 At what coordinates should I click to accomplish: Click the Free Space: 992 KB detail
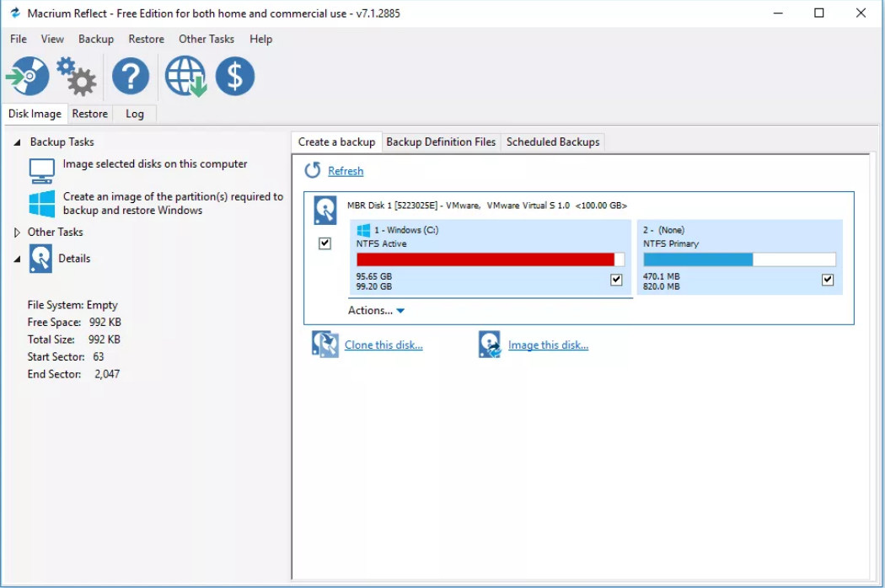click(74, 322)
